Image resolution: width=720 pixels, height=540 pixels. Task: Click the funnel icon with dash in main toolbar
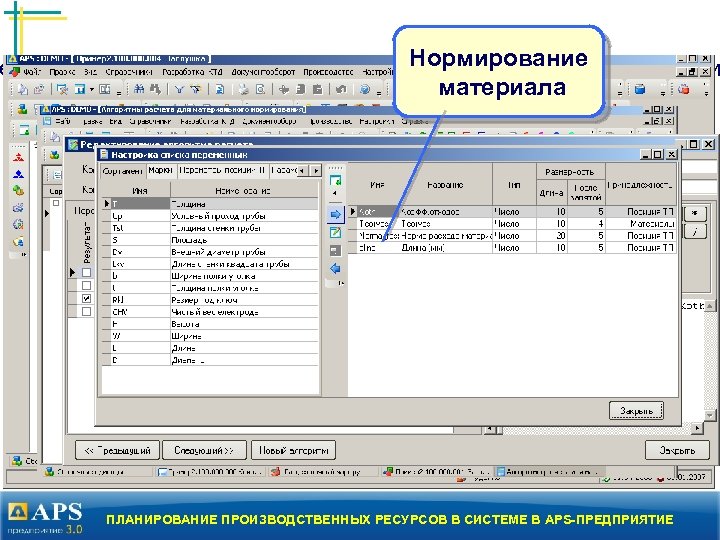click(196, 89)
